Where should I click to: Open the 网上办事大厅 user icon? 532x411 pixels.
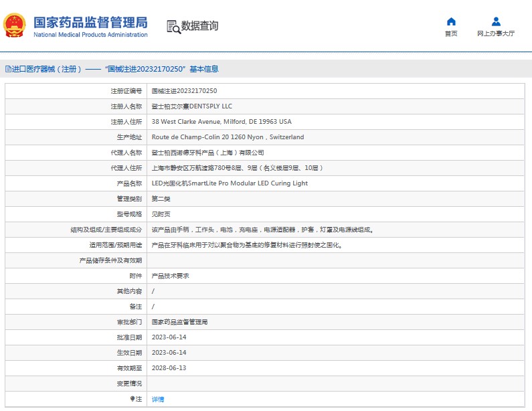(496, 21)
